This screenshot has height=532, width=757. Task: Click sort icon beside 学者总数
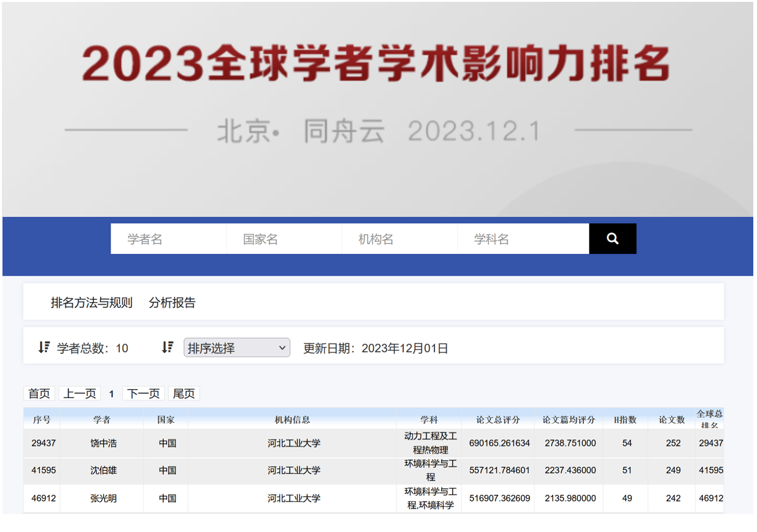[44, 347]
